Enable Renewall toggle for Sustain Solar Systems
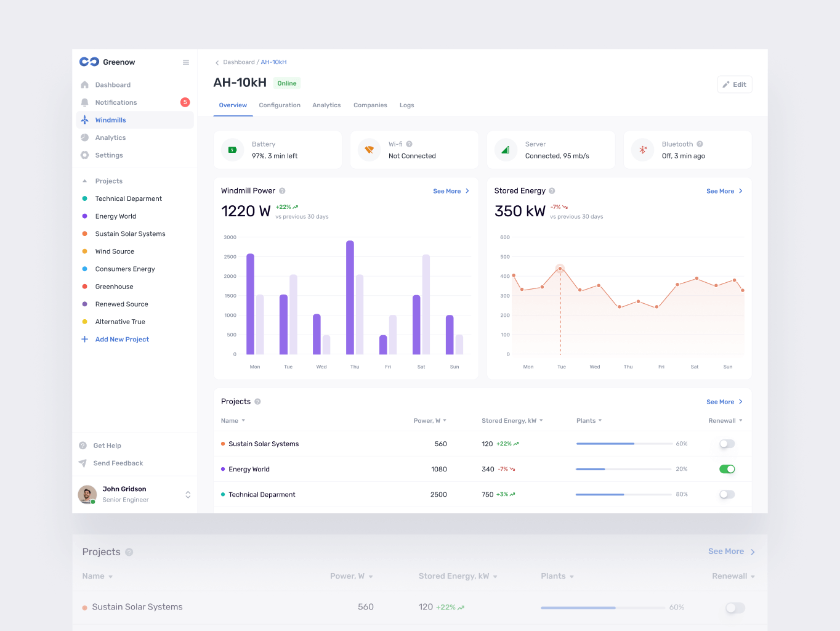This screenshot has height=631, width=840. pyautogui.click(x=727, y=444)
